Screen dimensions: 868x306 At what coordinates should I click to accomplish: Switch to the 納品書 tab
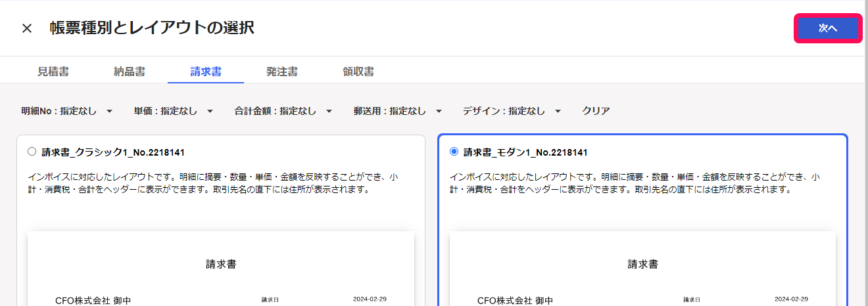130,72
